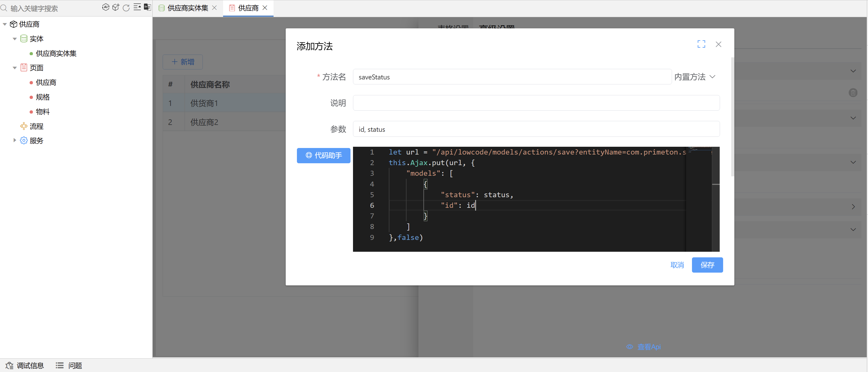Collapse the 实体 tree node

15,39
